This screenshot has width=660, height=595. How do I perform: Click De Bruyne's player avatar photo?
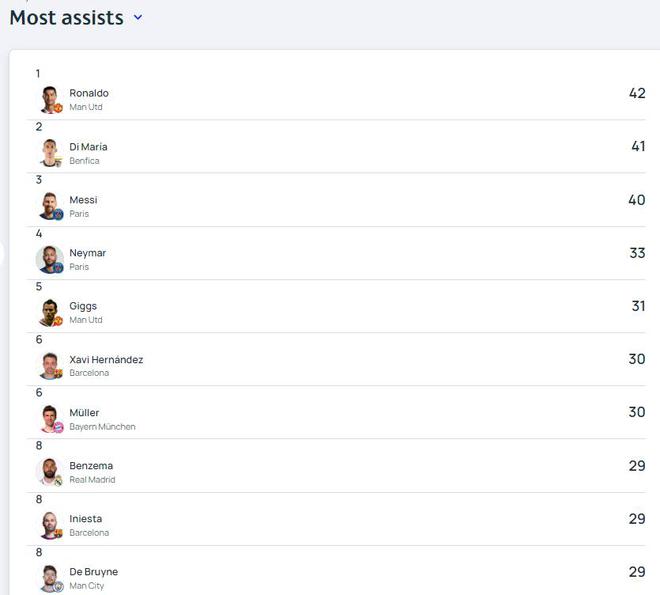point(50,577)
